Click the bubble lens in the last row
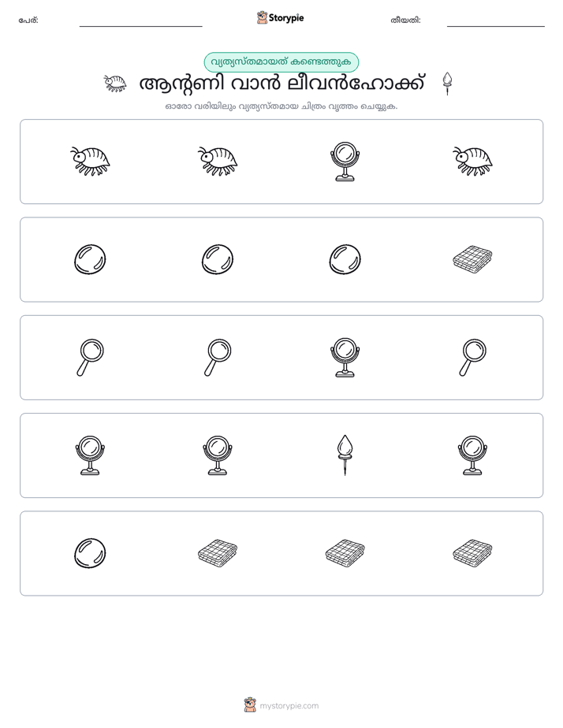 click(90, 553)
